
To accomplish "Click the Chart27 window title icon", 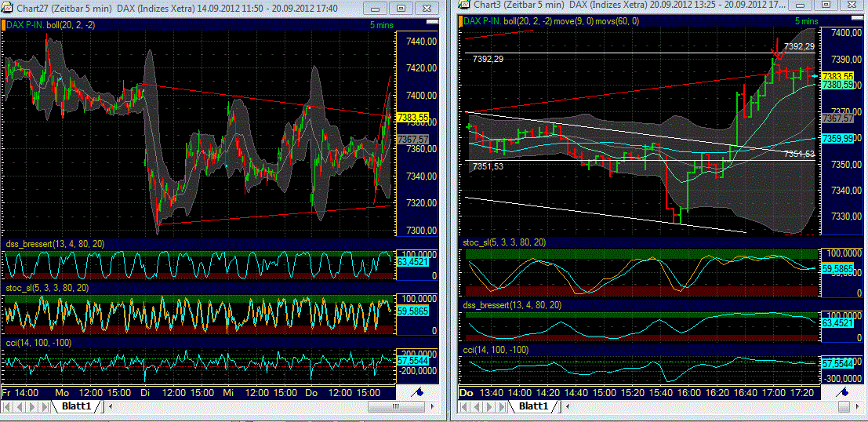I will pos(6,9).
